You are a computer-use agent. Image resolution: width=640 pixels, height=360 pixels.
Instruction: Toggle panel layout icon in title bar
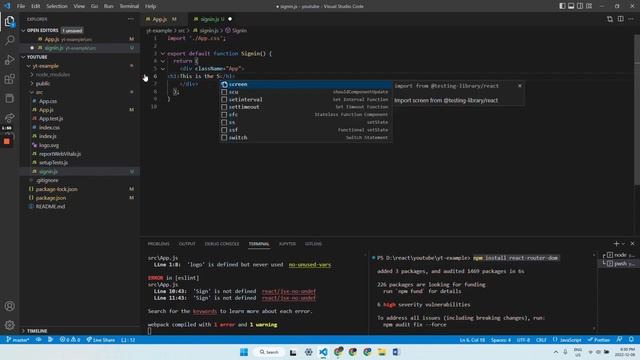point(571,6)
